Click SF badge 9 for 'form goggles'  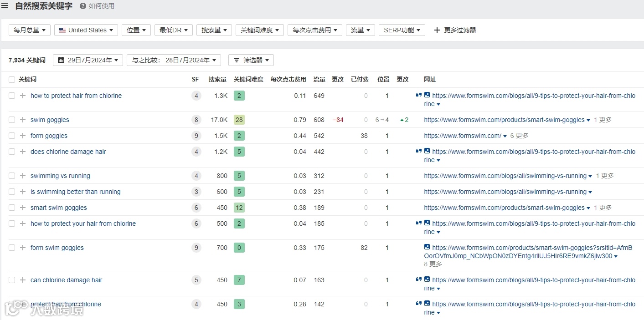pos(196,136)
